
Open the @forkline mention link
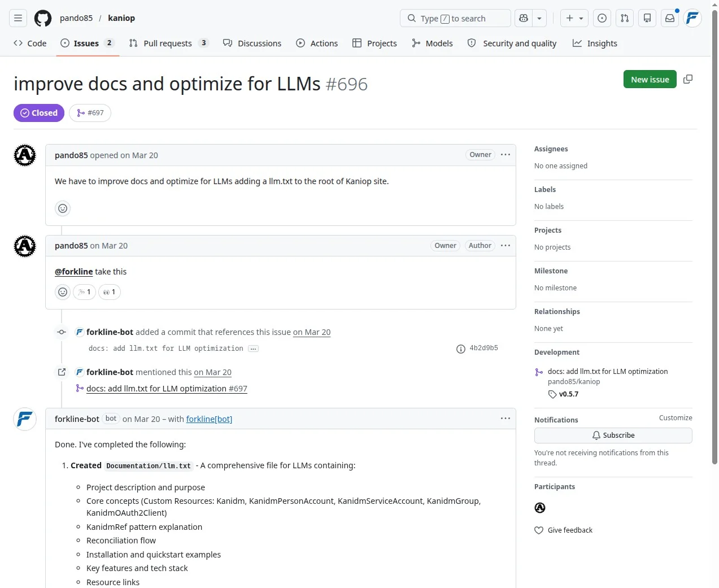(73, 272)
